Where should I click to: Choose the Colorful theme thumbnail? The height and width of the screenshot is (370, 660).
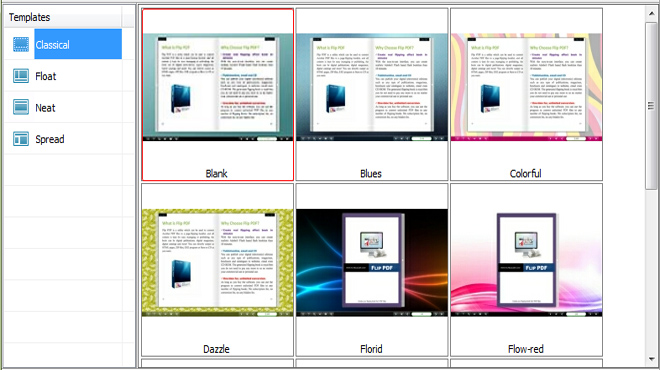click(x=526, y=95)
